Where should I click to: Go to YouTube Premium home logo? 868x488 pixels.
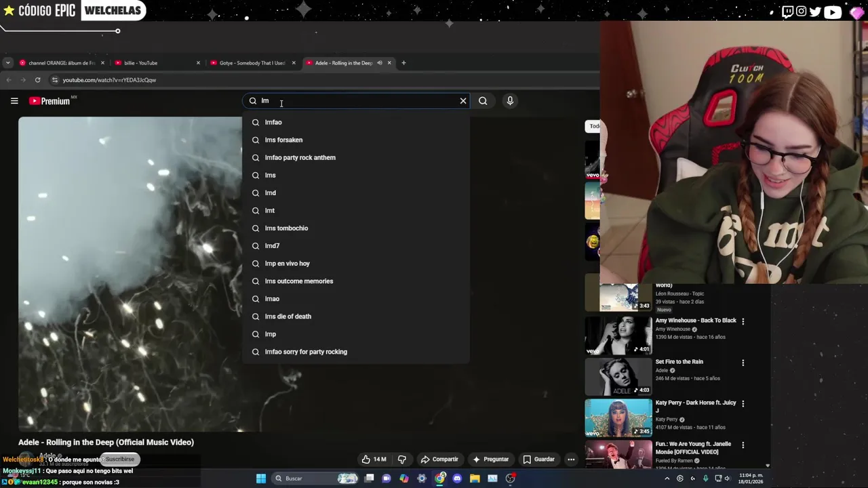click(x=50, y=101)
